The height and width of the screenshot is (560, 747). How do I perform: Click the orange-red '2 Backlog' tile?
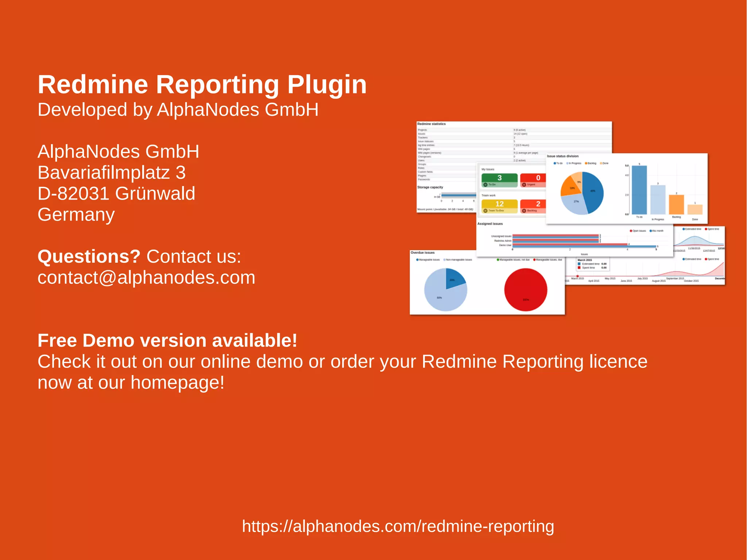533,206
